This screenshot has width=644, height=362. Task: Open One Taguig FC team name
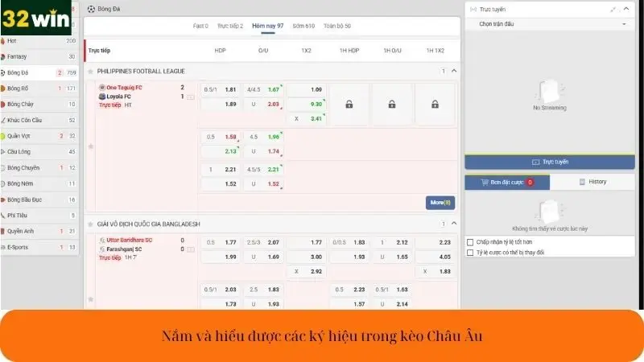point(124,88)
